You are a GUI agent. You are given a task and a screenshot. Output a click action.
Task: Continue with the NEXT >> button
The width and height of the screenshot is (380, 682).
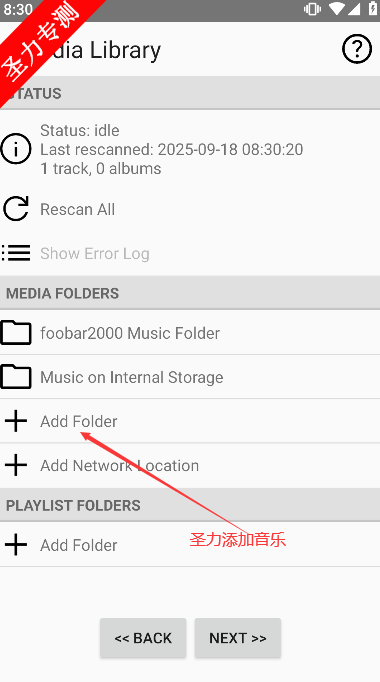coord(238,638)
